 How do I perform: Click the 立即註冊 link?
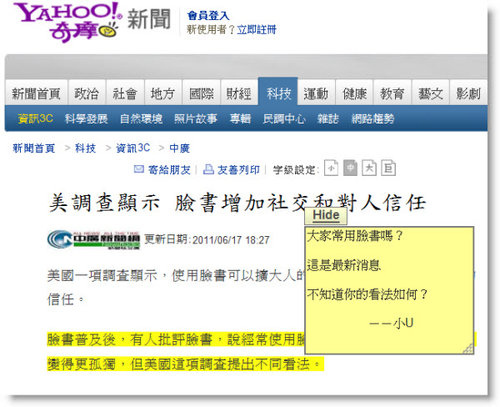click(x=256, y=30)
